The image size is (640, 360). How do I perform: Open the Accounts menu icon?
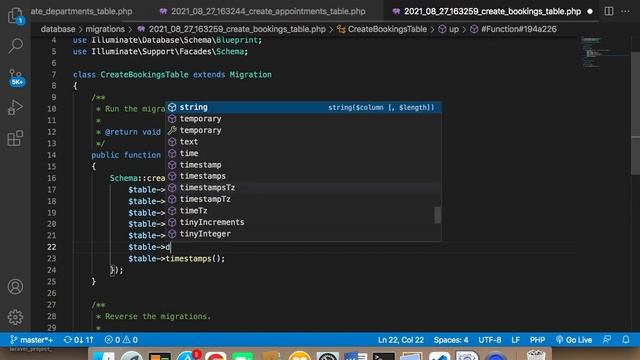pyautogui.click(x=15, y=287)
